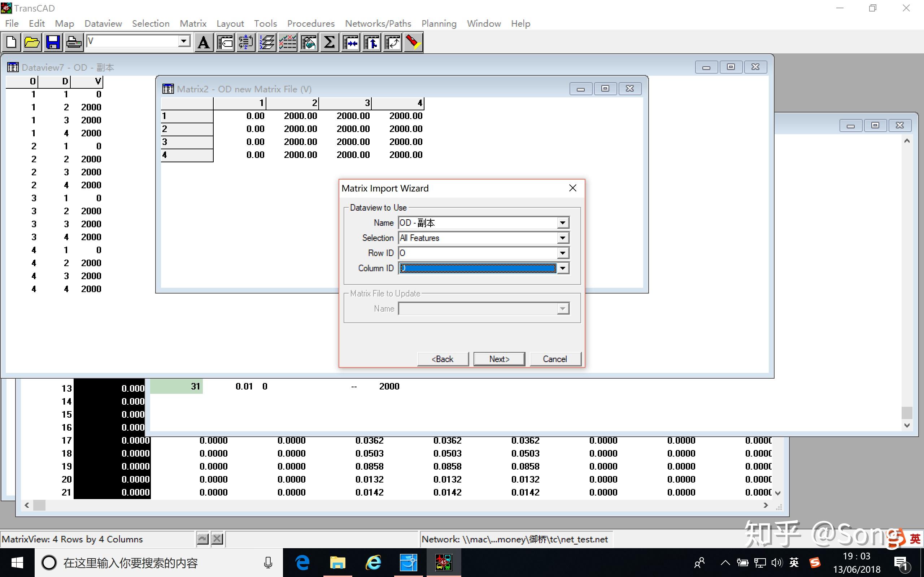This screenshot has width=924, height=577.
Task: Click the fill paint bucket toolbar icon
Action: click(309, 42)
